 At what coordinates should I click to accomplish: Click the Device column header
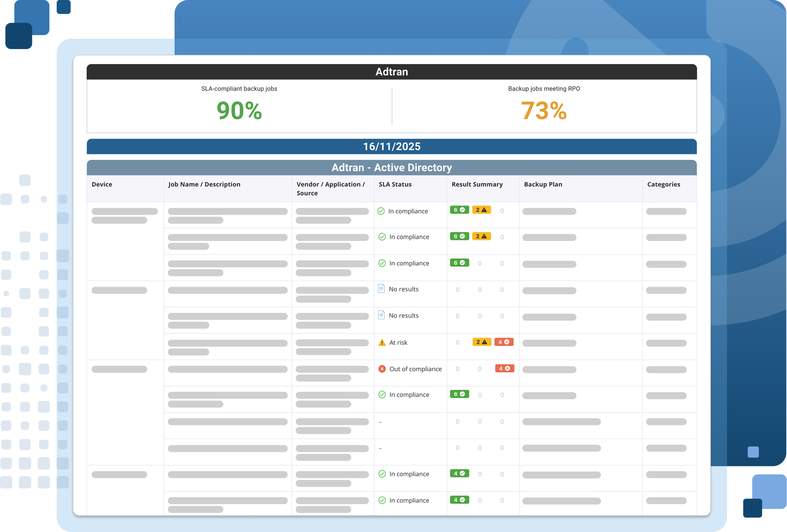(101, 184)
